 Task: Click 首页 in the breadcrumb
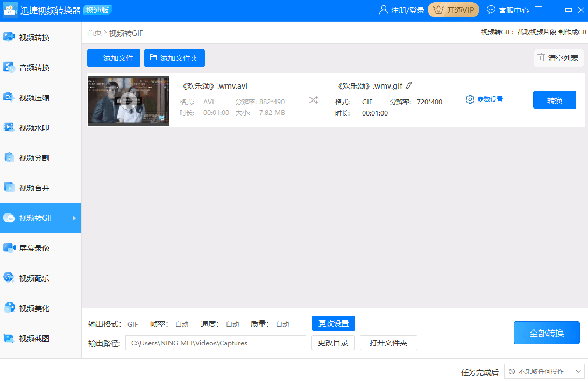[x=94, y=33]
